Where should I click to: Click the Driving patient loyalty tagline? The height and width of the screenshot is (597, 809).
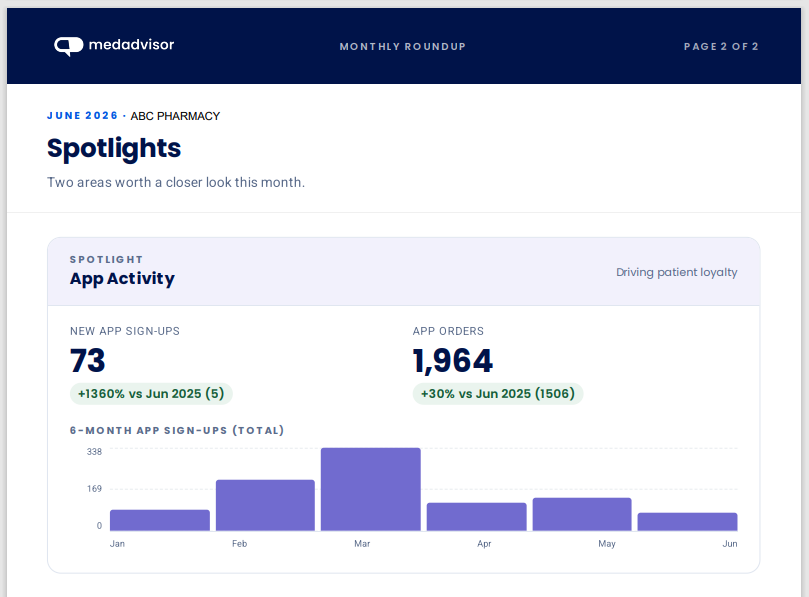click(x=676, y=272)
